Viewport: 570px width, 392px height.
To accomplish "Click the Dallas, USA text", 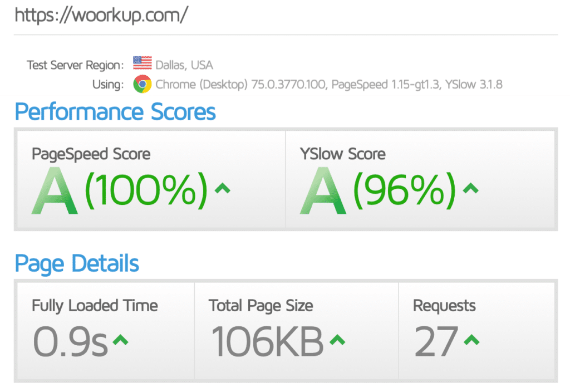I will (184, 65).
